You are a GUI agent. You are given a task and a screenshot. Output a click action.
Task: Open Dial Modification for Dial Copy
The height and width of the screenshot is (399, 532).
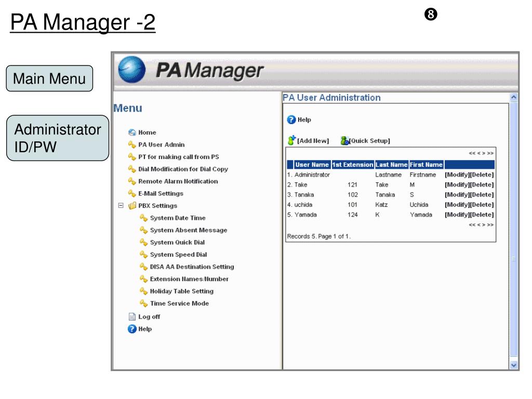pos(183,169)
